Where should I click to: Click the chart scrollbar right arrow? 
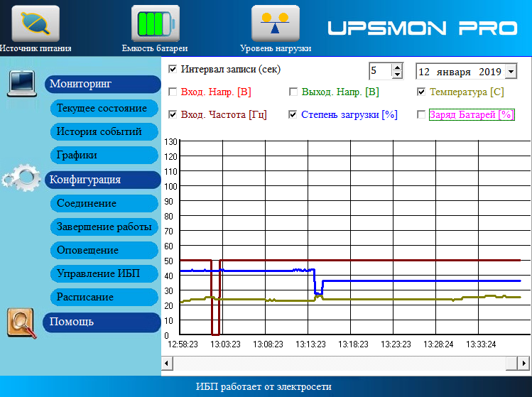pyautogui.click(x=524, y=364)
